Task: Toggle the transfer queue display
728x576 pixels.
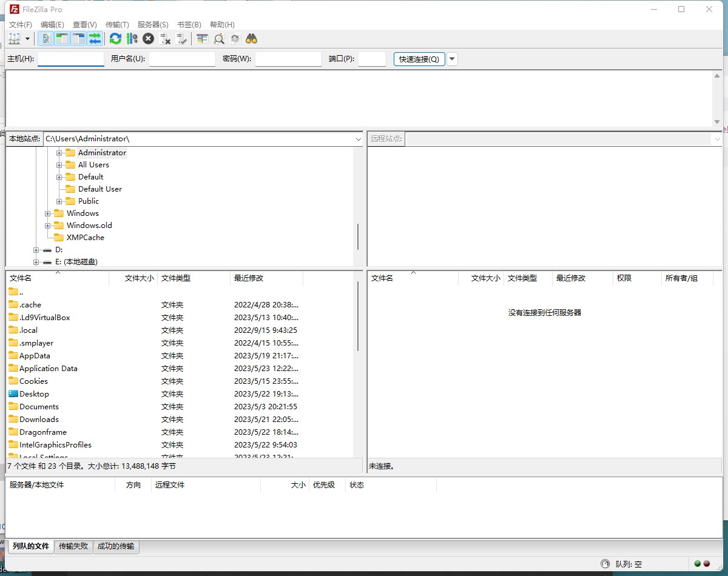Action: (95, 39)
